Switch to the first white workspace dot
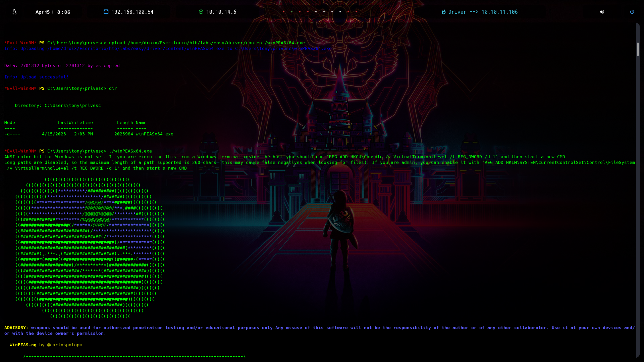 click(x=316, y=12)
